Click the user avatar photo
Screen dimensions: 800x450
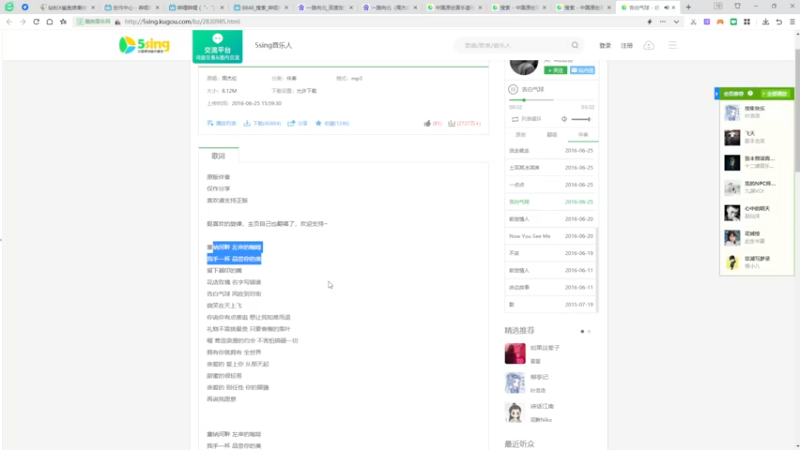523,66
